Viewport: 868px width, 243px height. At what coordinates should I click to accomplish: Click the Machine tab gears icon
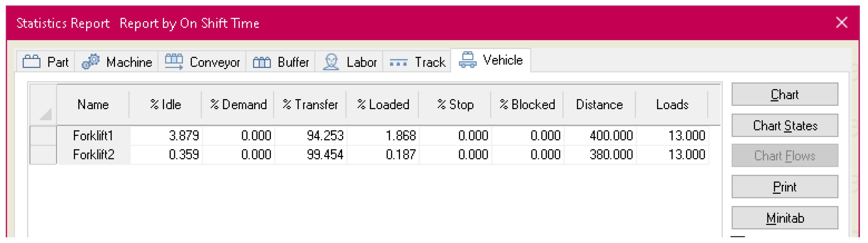click(x=91, y=62)
